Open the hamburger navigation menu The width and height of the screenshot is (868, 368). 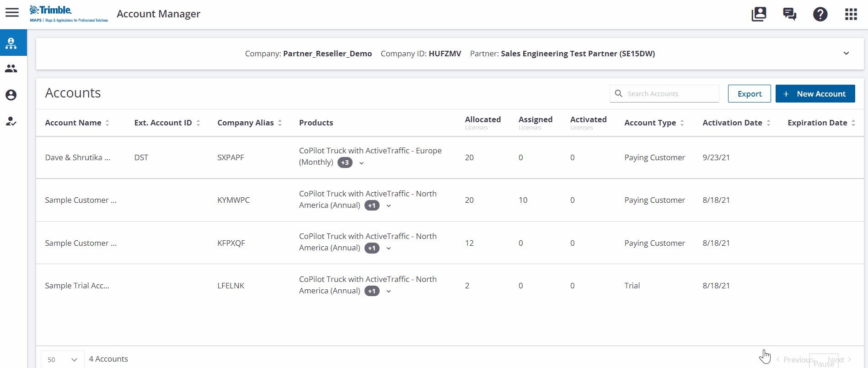pos(12,13)
